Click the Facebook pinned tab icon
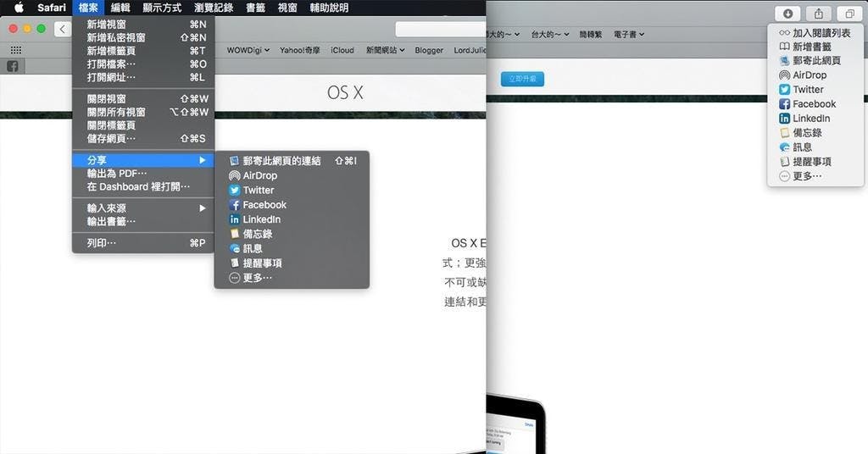 (x=12, y=66)
